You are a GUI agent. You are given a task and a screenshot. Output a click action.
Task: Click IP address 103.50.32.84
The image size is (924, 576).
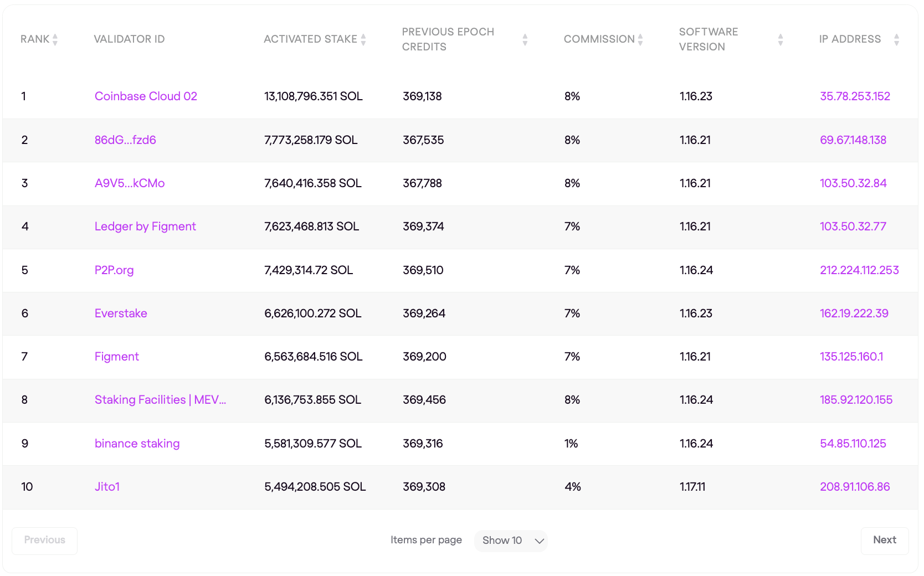(x=853, y=183)
